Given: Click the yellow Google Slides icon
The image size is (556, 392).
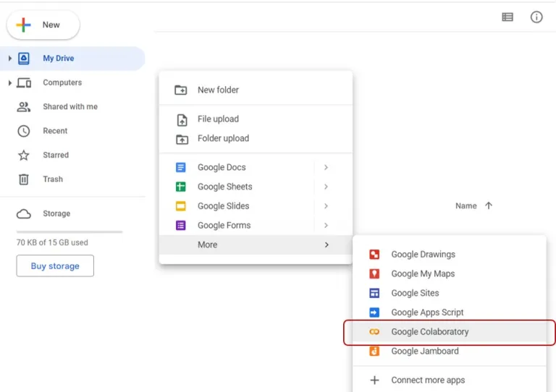Looking at the screenshot, I should [181, 206].
